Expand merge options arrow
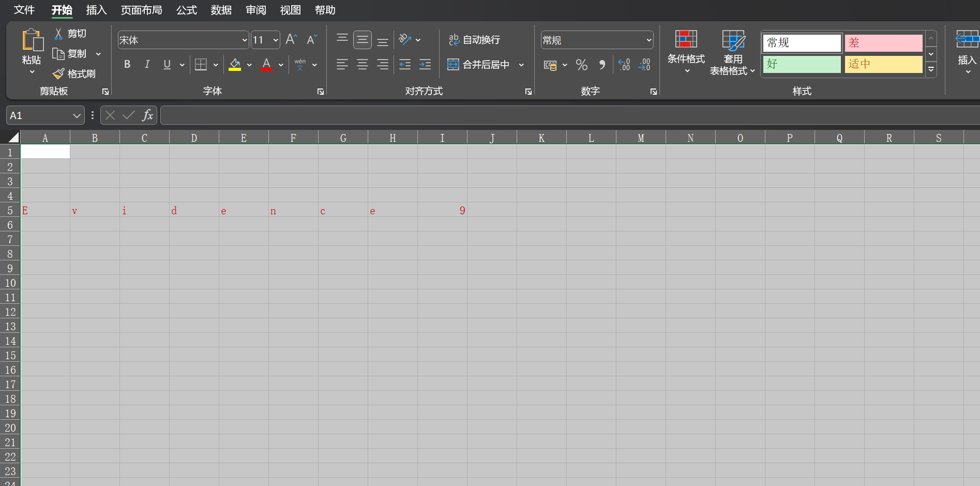 tap(521, 65)
